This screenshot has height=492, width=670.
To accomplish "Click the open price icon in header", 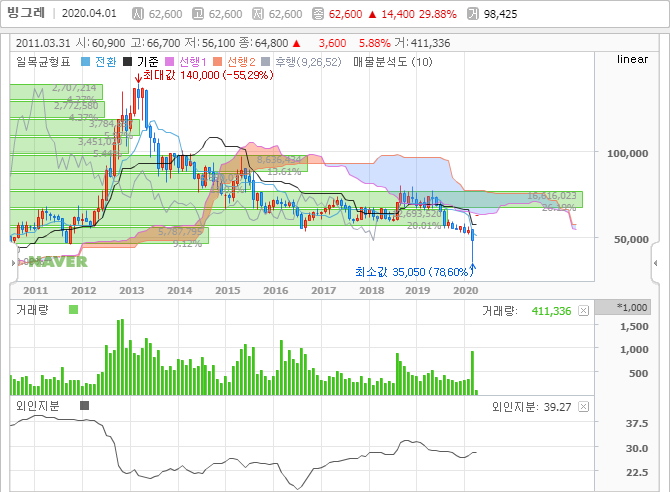I will click(x=138, y=14).
